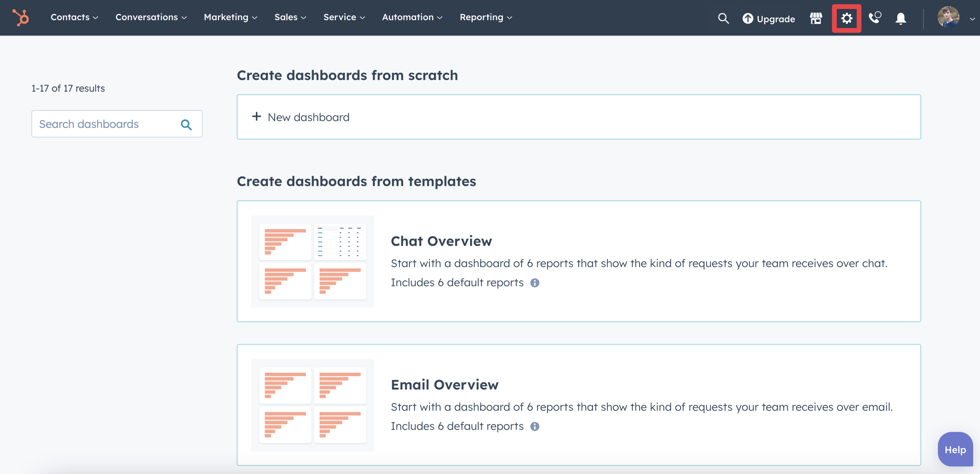
Task: Open the calling icon
Action: 875,18
